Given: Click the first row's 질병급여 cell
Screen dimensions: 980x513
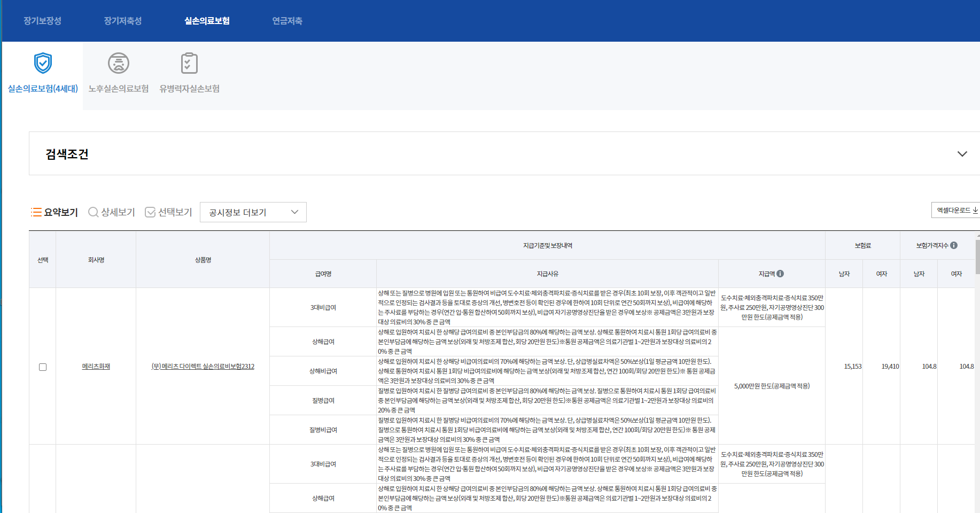Looking at the screenshot, I should coord(323,401).
